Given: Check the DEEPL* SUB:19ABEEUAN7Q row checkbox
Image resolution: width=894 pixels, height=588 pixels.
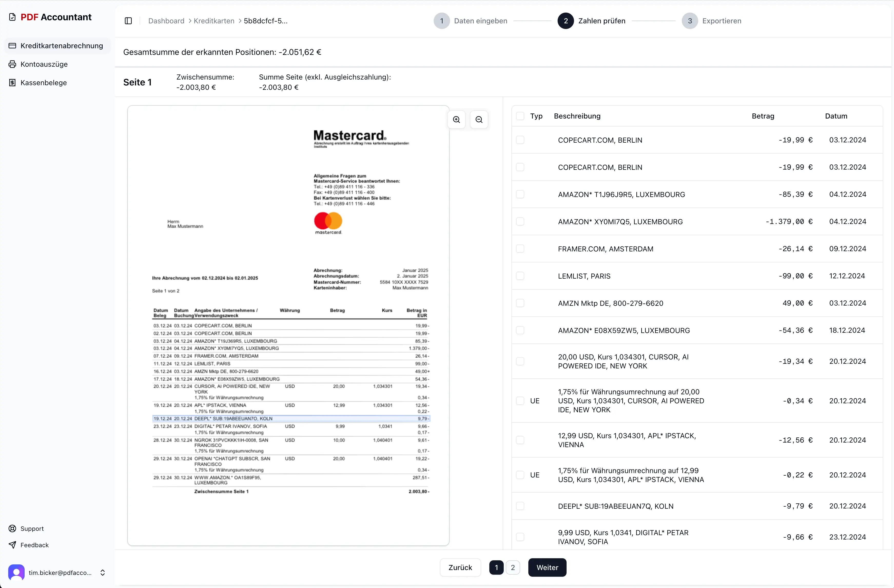Looking at the screenshot, I should [x=520, y=506].
